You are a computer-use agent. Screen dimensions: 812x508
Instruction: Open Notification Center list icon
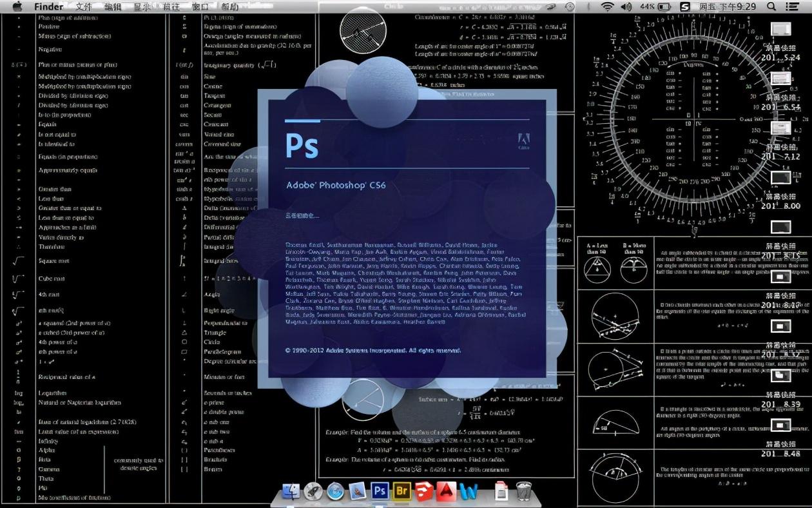click(x=793, y=6)
